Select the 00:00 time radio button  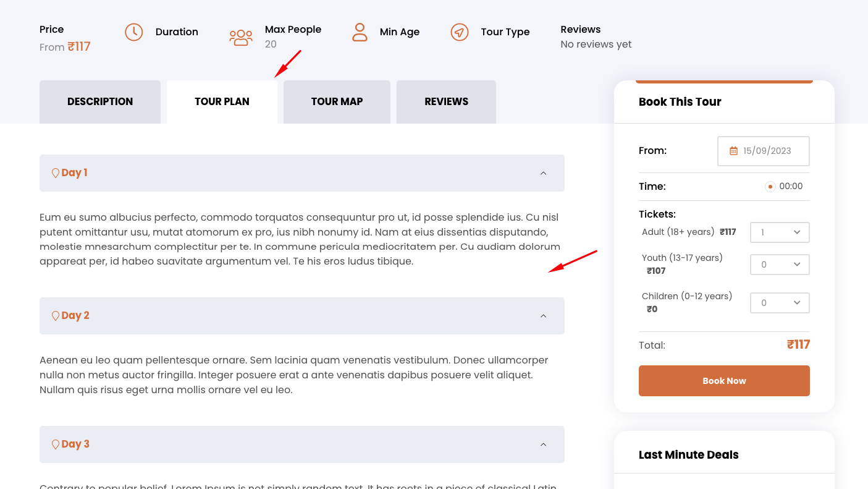770,187
